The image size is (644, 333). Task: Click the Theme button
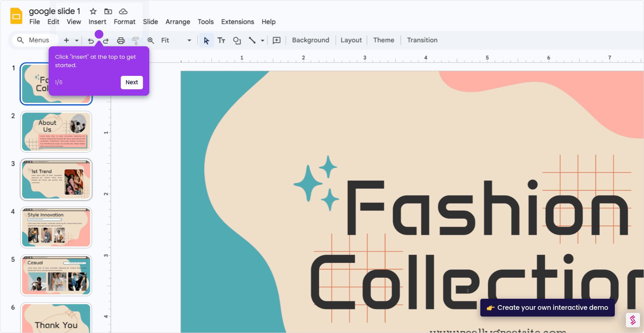click(384, 40)
